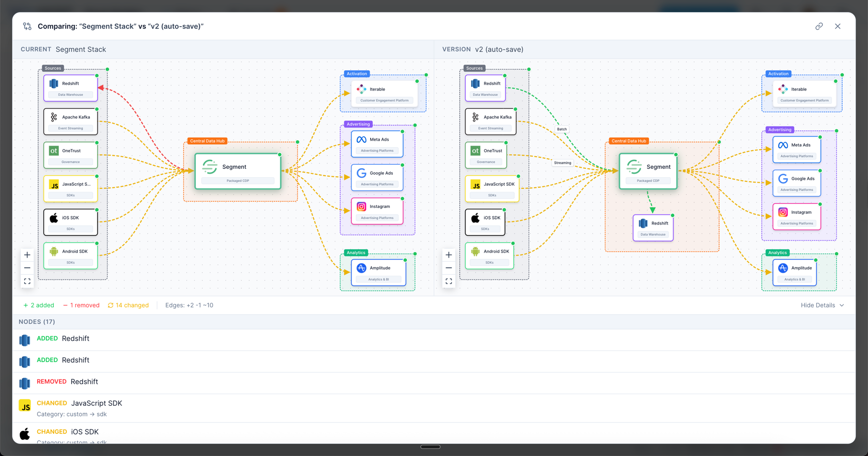Fit the Current pane diagram to view
The width and height of the screenshot is (868, 456).
[x=27, y=281]
